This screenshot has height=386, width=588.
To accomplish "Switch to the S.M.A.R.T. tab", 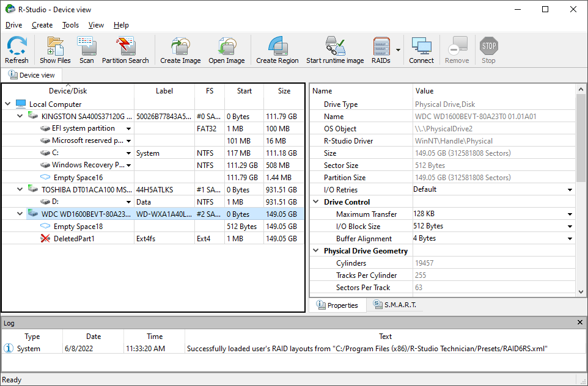I will [395, 305].
